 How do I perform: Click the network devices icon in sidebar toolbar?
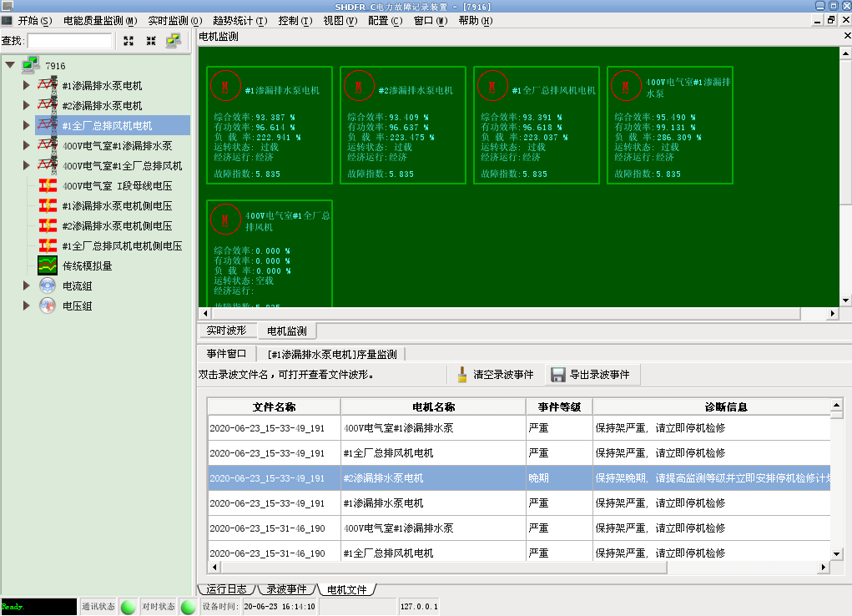tap(174, 40)
